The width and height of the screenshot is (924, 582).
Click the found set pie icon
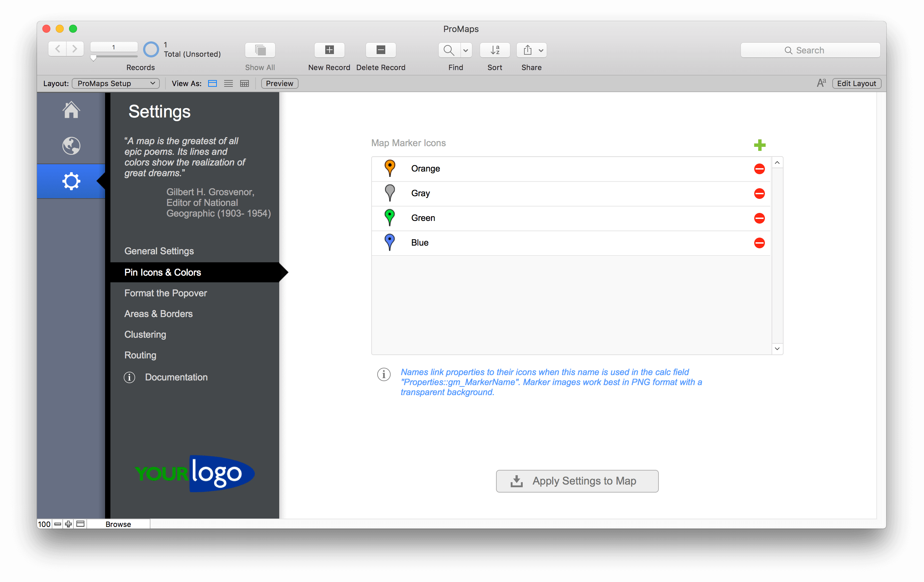tap(151, 49)
